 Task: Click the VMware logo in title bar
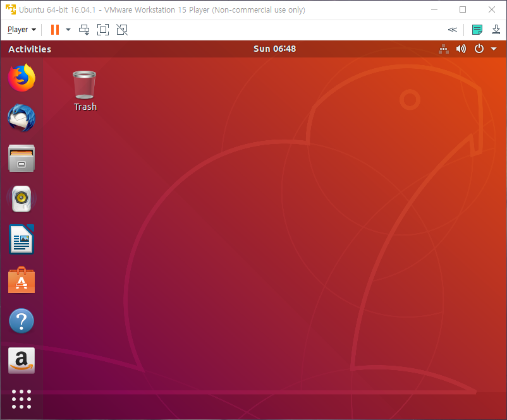tap(11, 9)
